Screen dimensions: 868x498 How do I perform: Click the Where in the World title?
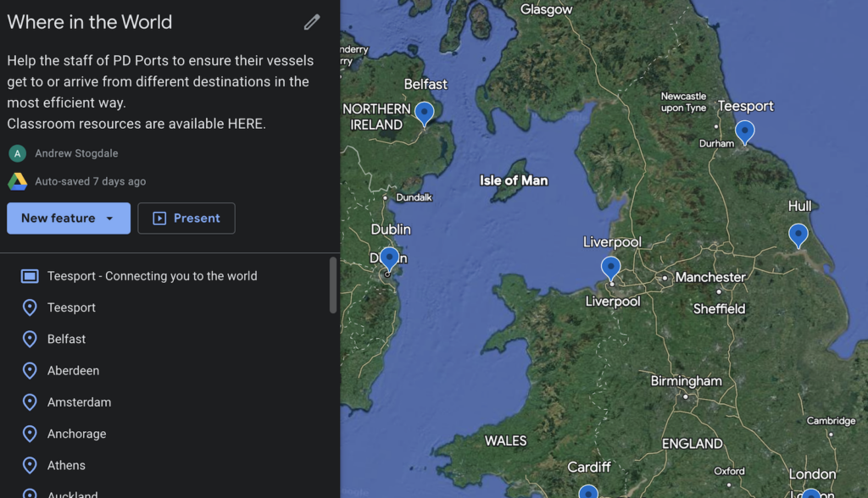pos(90,22)
